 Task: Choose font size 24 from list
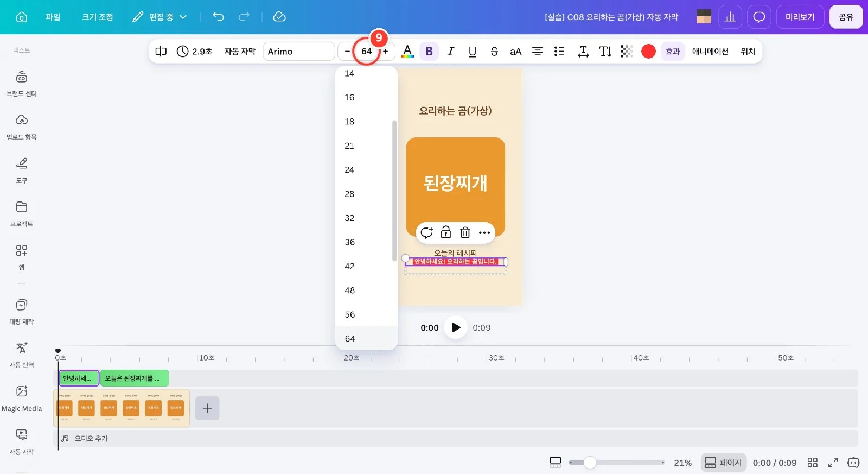click(x=366, y=170)
